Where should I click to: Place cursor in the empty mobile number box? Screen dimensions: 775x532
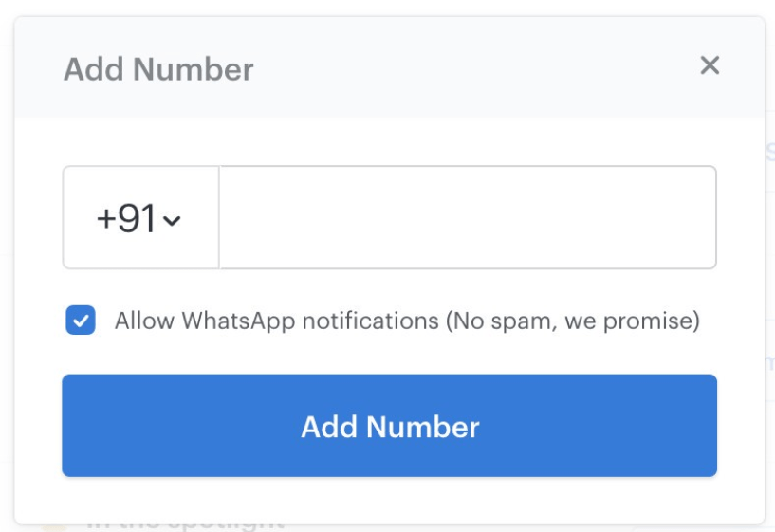pos(468,218)
